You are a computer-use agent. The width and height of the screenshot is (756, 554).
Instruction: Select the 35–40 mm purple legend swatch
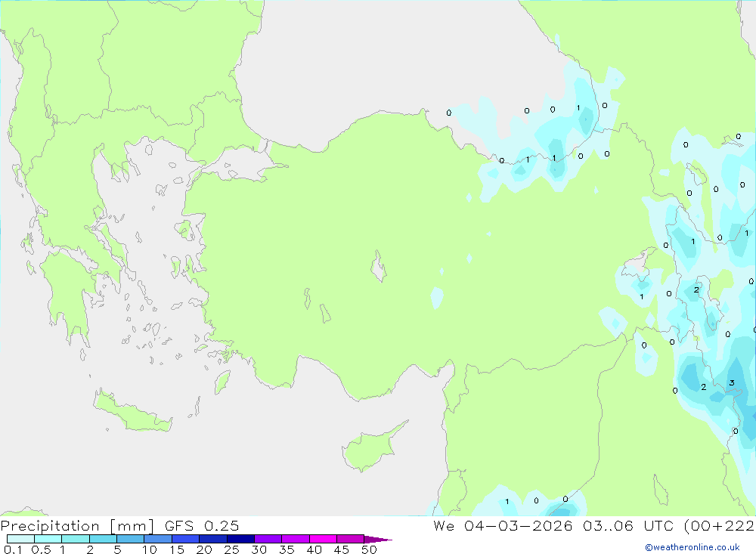pyautogui.click(x=296, y=539)
